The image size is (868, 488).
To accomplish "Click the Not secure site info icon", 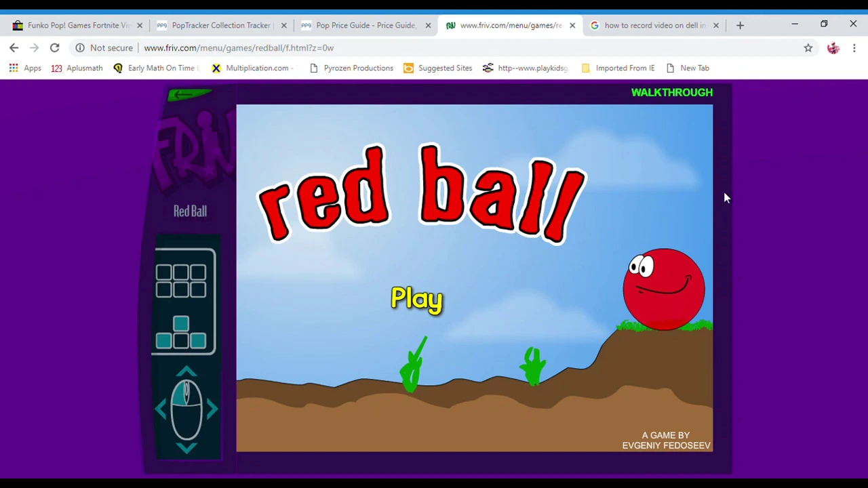I will coord(80,47).
